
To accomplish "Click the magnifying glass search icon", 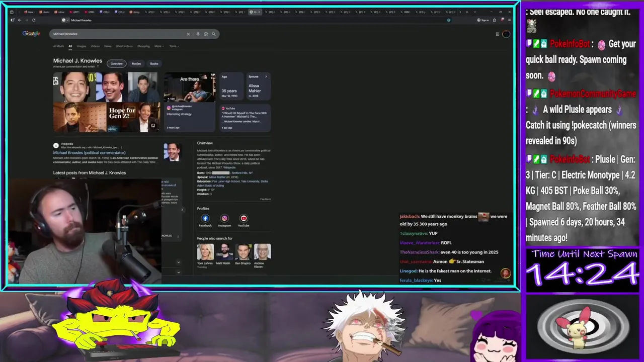I will (x=214, y=34).
